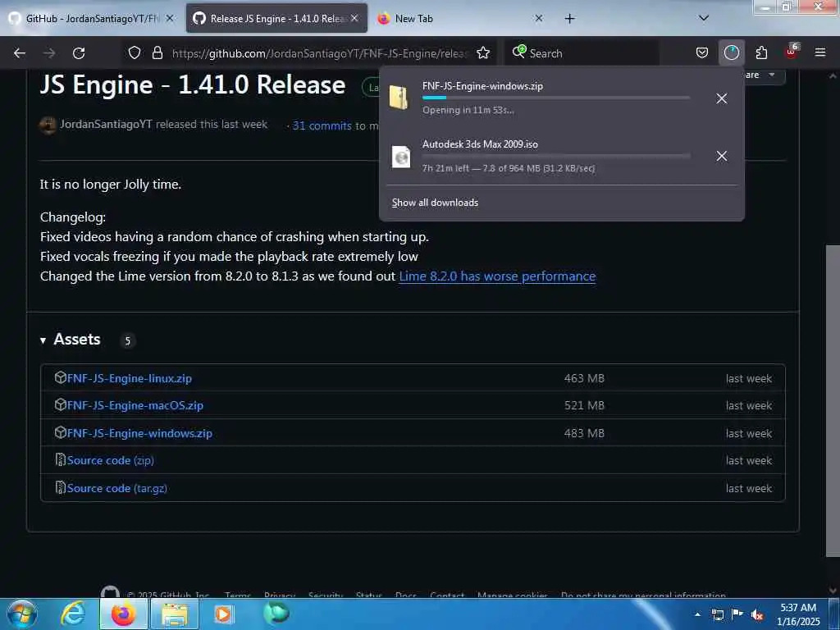840x630 pixels.
Task: Open the tracking protection shield icon
Action: 135,52
